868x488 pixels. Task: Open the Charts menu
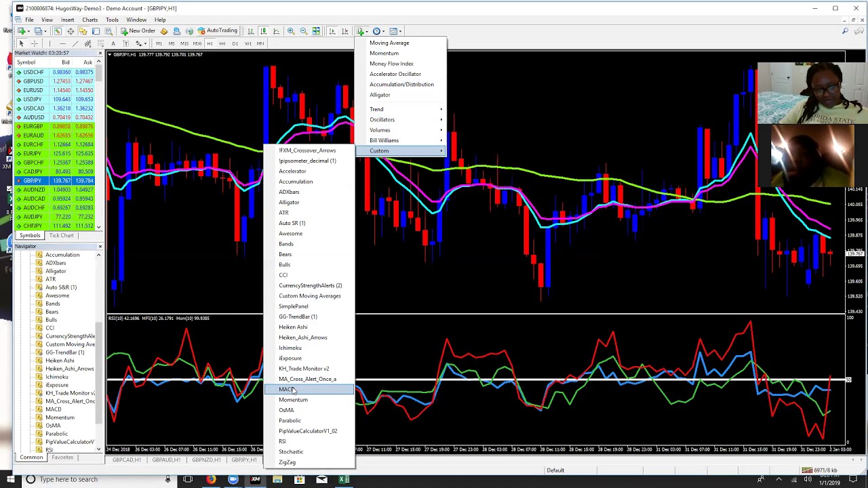90,20
